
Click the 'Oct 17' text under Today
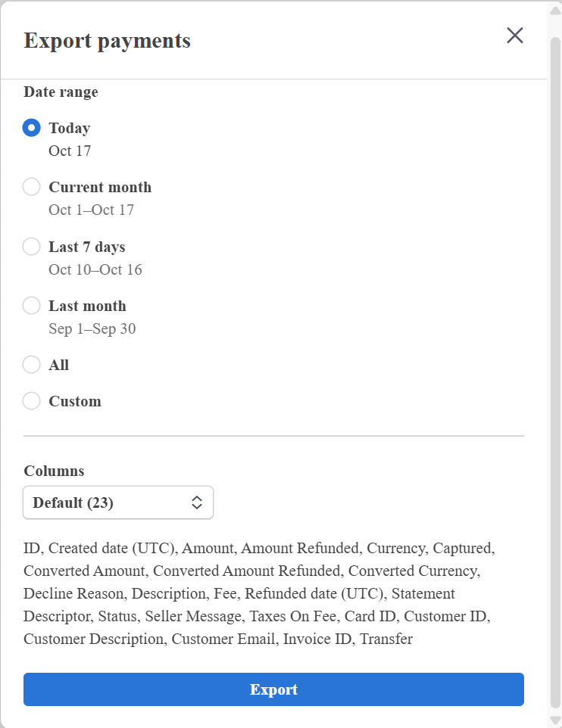click(70, 151)
